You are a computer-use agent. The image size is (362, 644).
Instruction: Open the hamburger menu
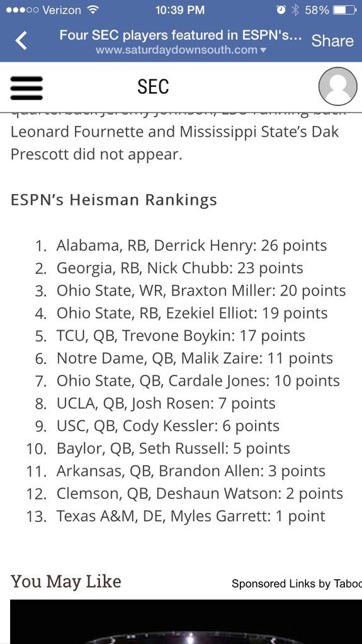tap(26, 88)
